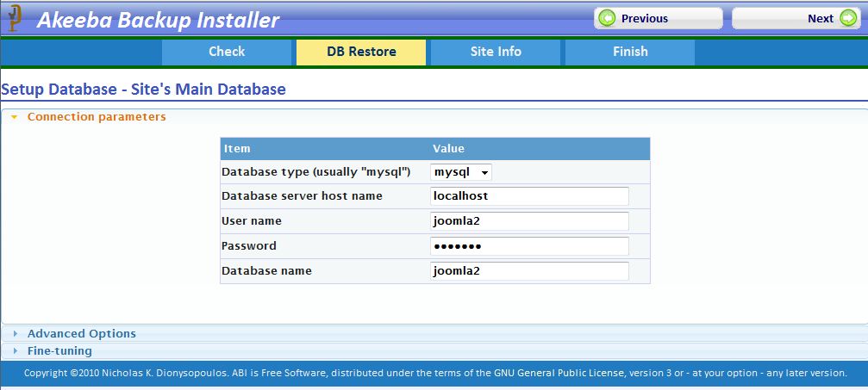Focus the Database name input field
The image size is (868, 390).
coord(529,271)
